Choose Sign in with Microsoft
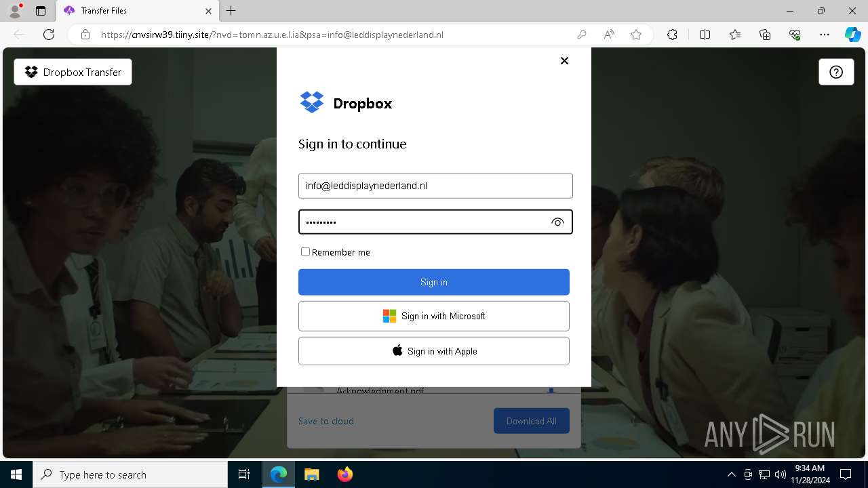This screenshot has height=488, width=868. 434,316
